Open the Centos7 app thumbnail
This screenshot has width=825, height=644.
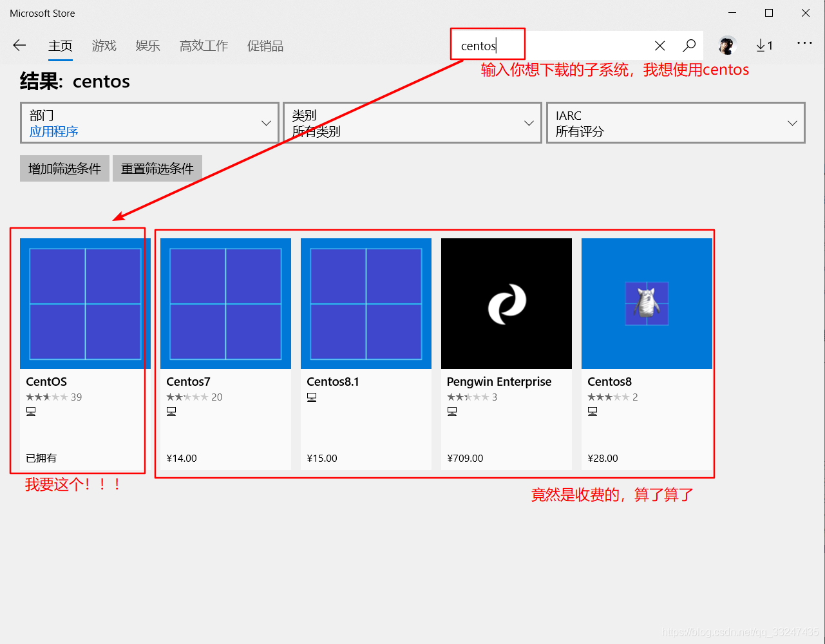[225, 303]
